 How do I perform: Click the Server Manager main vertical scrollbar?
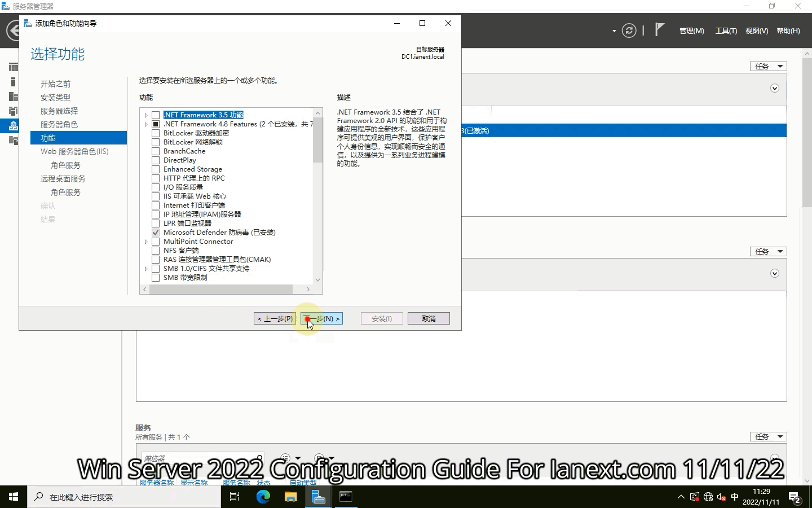click(x=807, y=132)
